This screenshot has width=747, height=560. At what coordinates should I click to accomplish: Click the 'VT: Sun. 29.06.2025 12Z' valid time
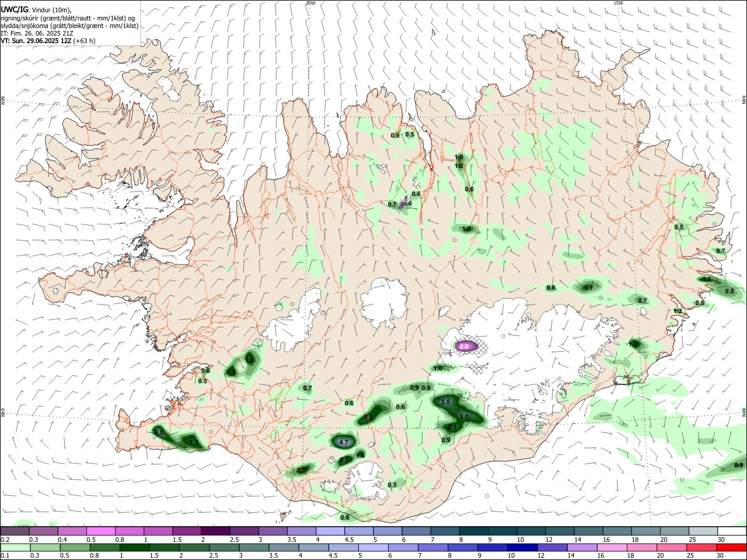[x=36, y=41]
